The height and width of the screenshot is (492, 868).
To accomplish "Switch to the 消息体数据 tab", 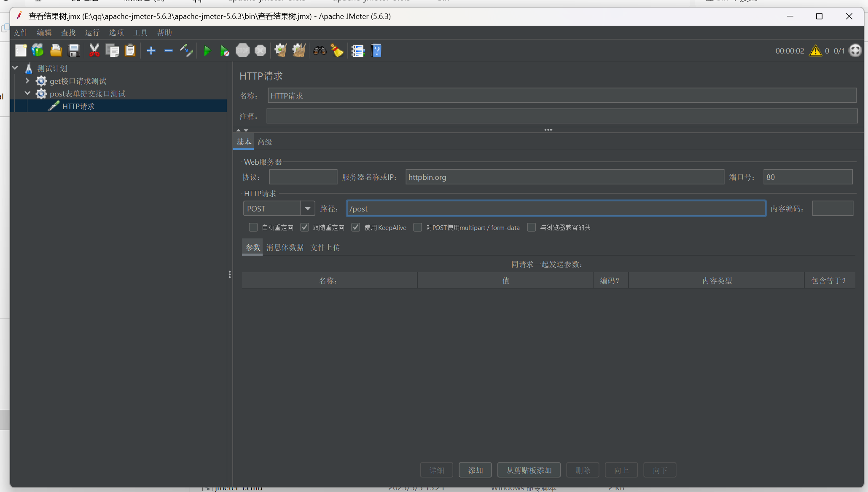I will (285, 247).
